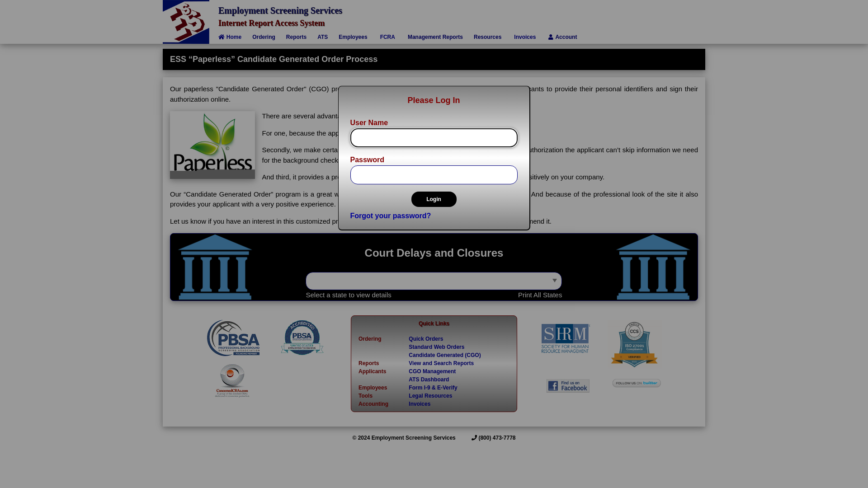Select a state from the court delays dropdown
868x488 pixels.
pos(434,281)
